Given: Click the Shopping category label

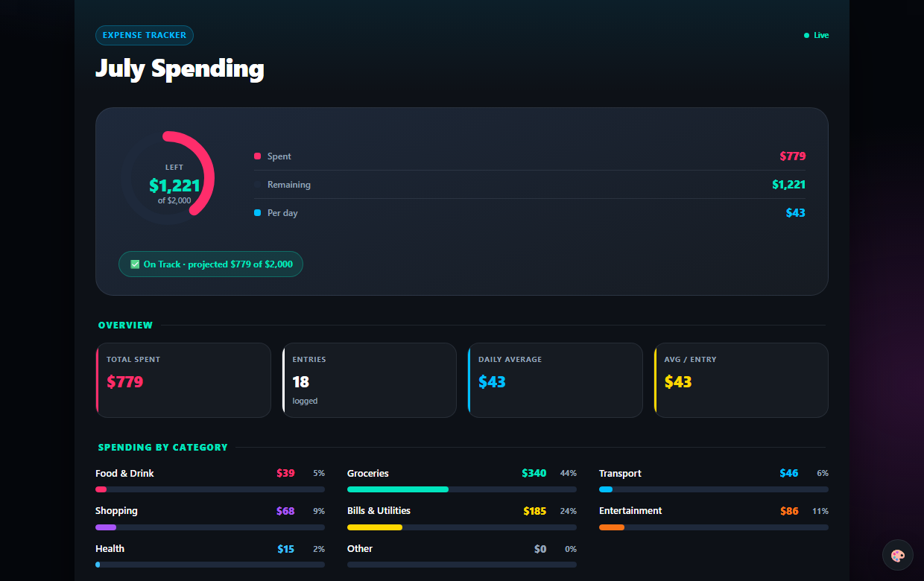Looking at the screenshot, I should pos(116,511).
